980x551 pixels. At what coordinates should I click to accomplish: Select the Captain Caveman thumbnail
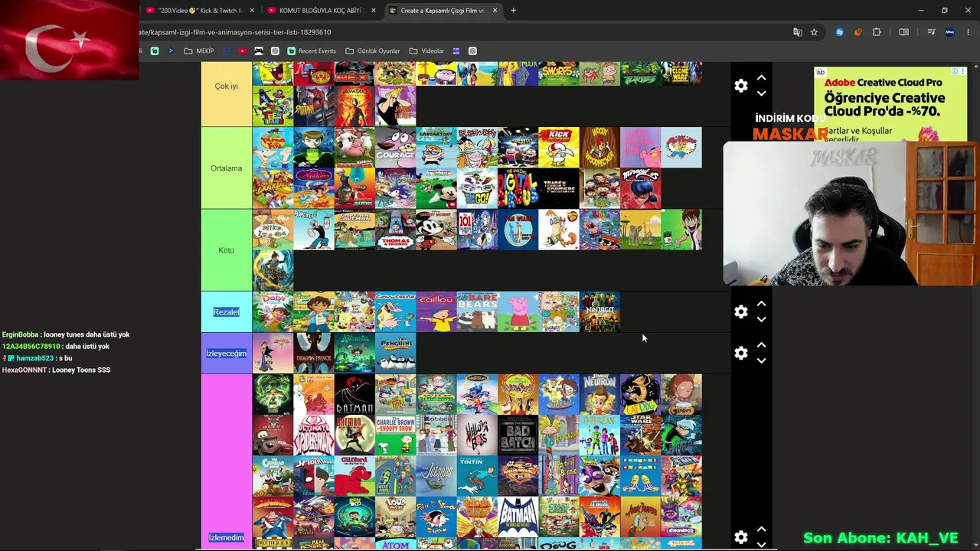tap(354, 230)
